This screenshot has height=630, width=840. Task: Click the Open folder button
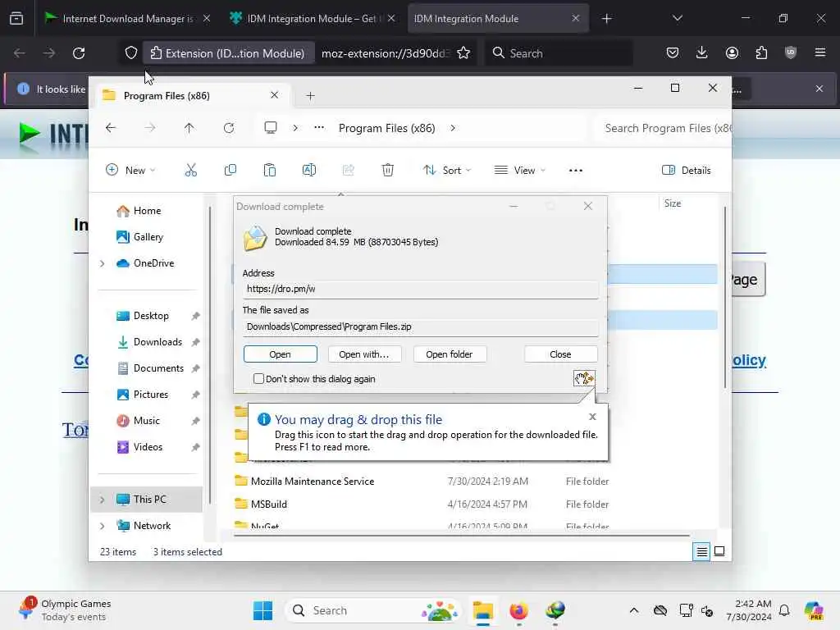(x=449, y=354)
